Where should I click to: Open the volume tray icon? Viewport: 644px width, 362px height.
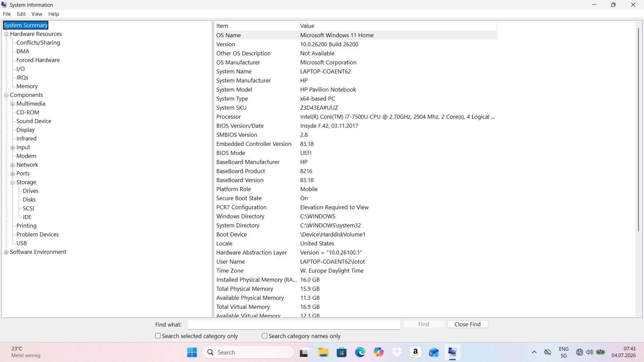click(x=590, y=352)
